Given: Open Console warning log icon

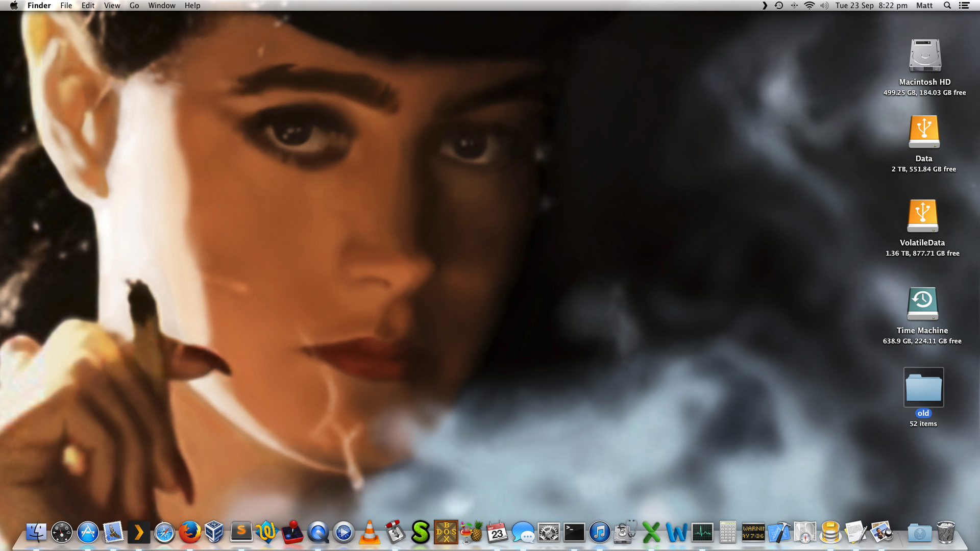Looking at the screenshot, I should pyautogui.click(x=753, y=533).
